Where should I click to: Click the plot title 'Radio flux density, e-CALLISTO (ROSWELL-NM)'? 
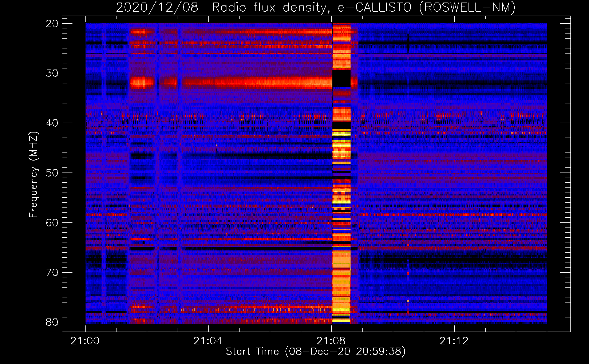point(364,7)
